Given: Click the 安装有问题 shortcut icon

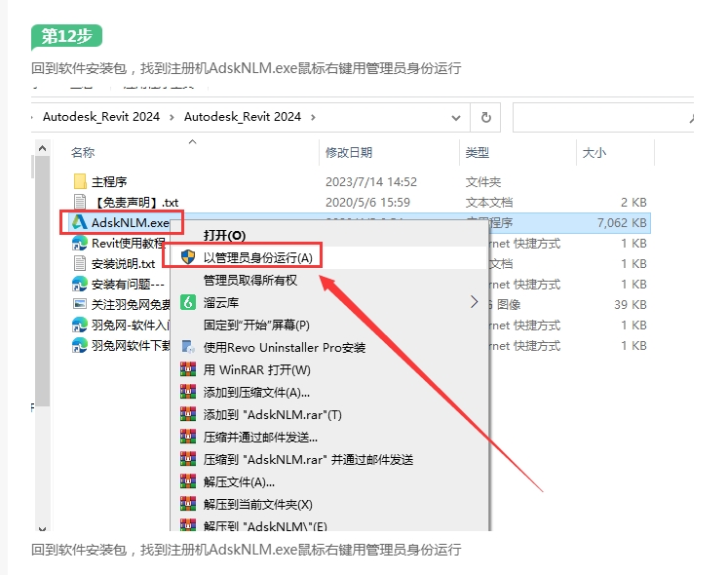Looking at the screenshot, I should 79,284.
